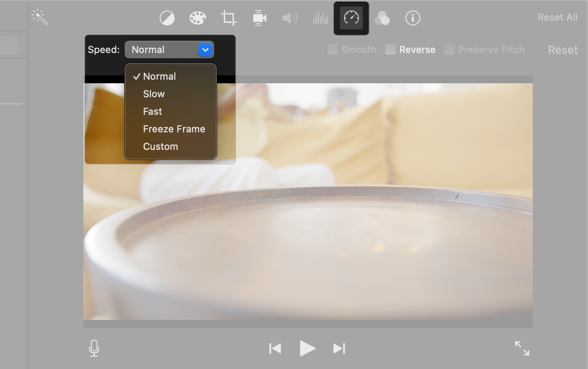Open the Noise Reduction and Equalizer controls
Viewport: 588px width, 369px height.
point(320,18)
